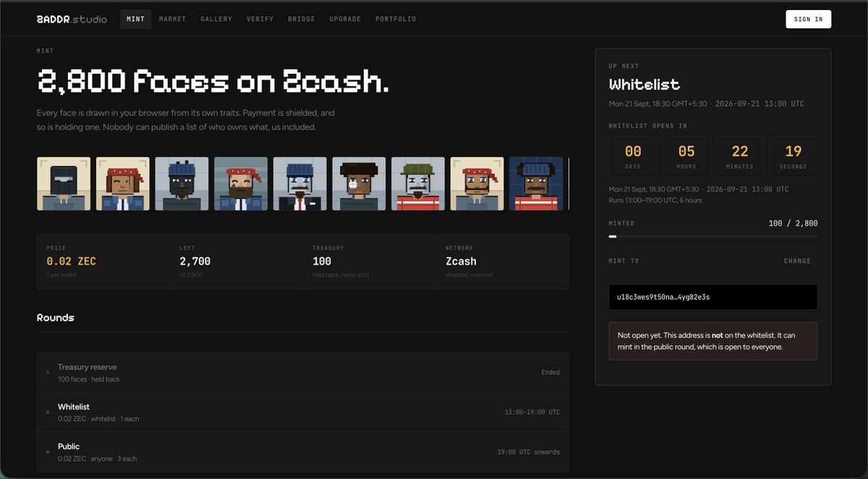Screen dimensions: 868x479
Task: Click the minted progress bar
Action: 713,237
